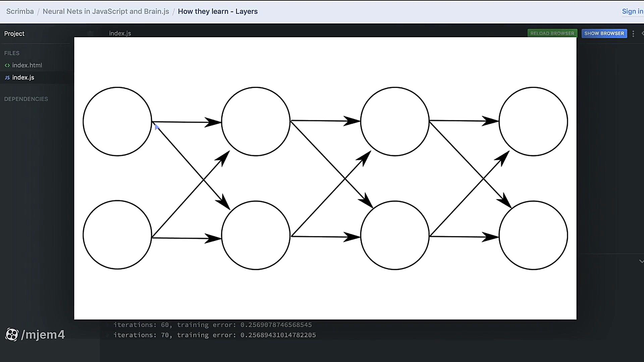Viewport: 644px width, 362px height.
Task: Open the three-dot more options menu
Action: pos(633,34)
